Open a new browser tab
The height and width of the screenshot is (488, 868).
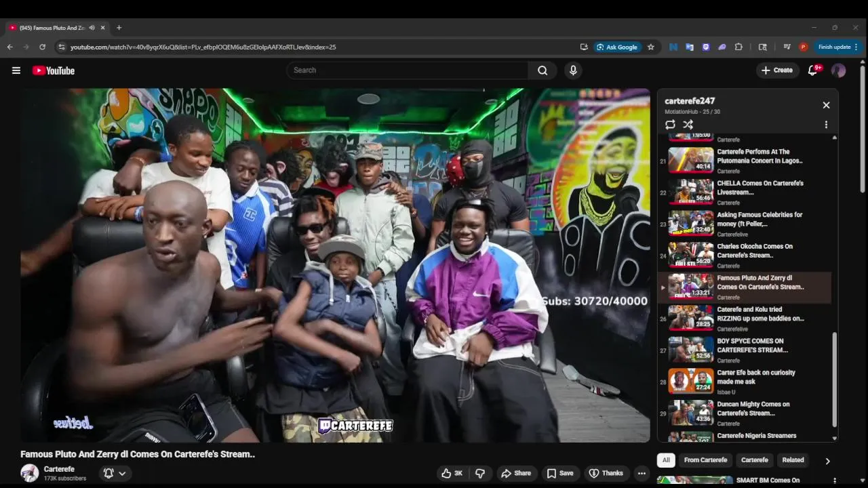119,28
